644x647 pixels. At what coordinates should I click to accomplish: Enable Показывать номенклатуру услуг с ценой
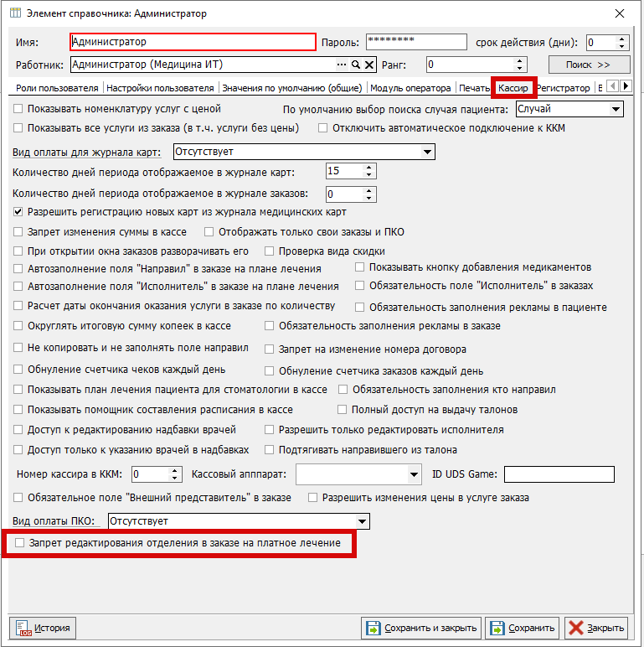click(18, 108)
